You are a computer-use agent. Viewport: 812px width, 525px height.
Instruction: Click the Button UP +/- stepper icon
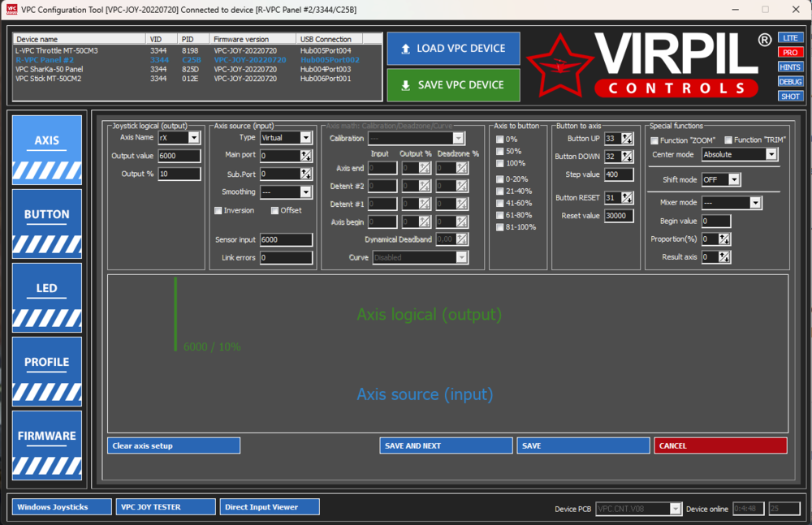627,138
